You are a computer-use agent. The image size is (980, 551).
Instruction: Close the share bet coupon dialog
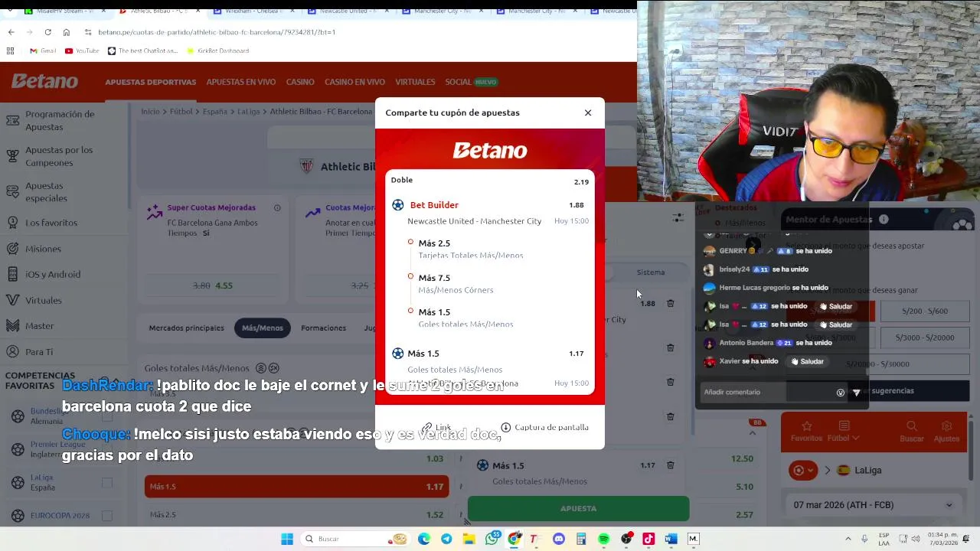coord(588,112)
